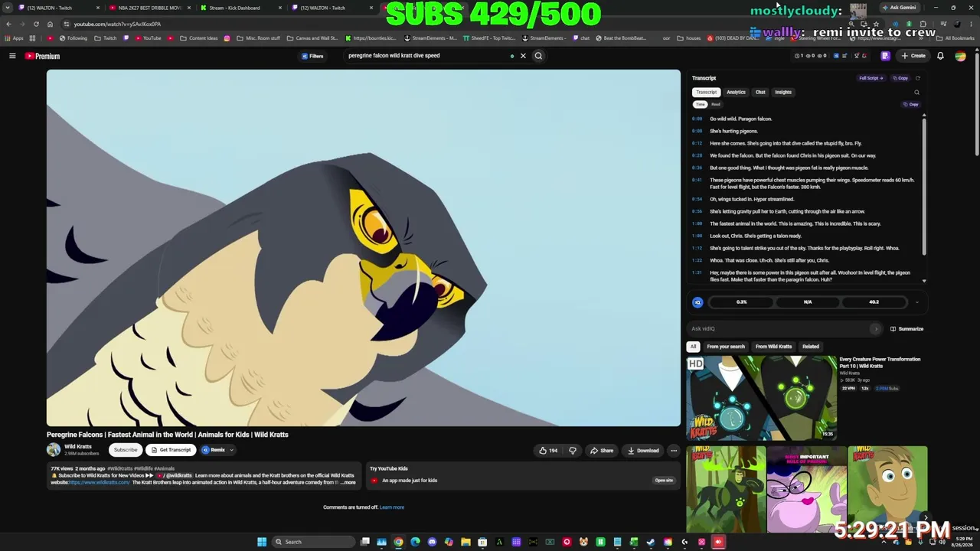
Task: Open the Full Script view
Action: [x=871, y=78]
